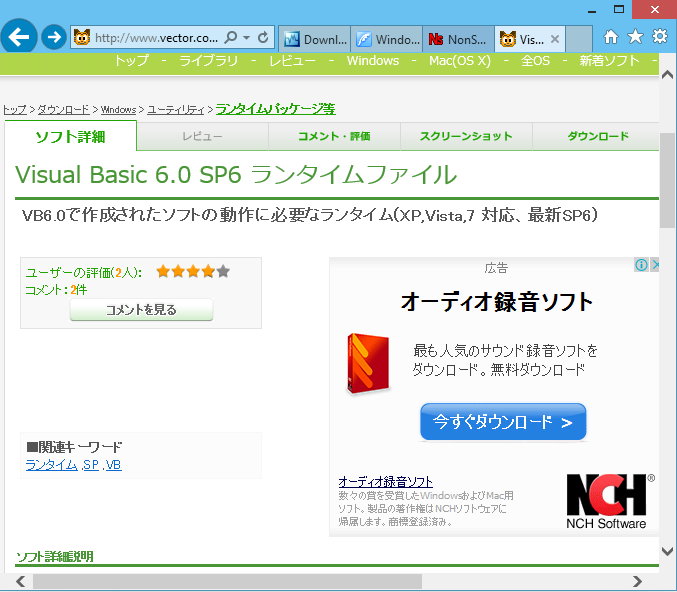Switch to the NonS... browser tab
The height and width of the screenshot is (592, 677).
[x=459, y=39]
